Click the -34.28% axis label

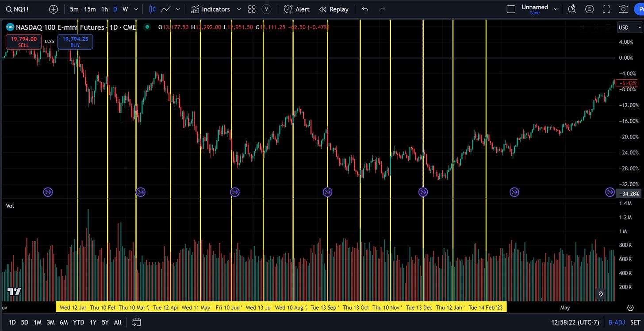[x=629, y=193]
